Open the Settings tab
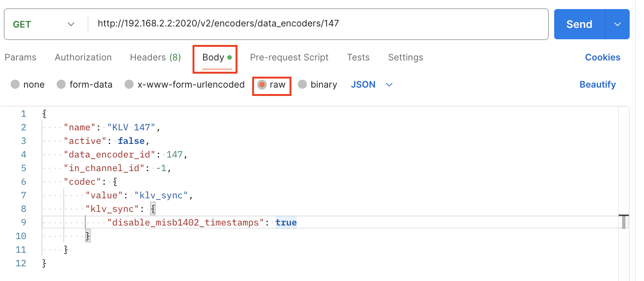644x281 pixels. pyautogui.click(x=405, y=57)
